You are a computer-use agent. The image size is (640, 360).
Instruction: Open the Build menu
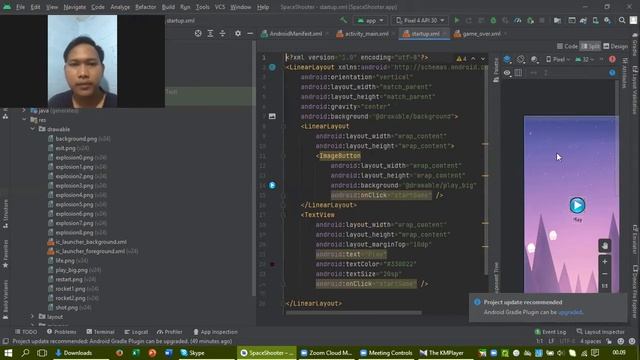pyautogui.click(x=168, y=7)
